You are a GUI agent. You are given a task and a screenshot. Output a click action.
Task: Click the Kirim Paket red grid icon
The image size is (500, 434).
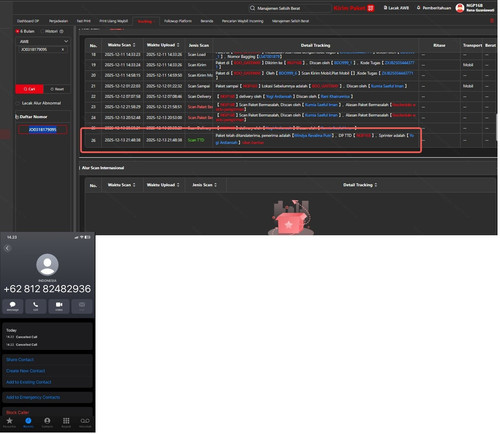tap(371, 8)
